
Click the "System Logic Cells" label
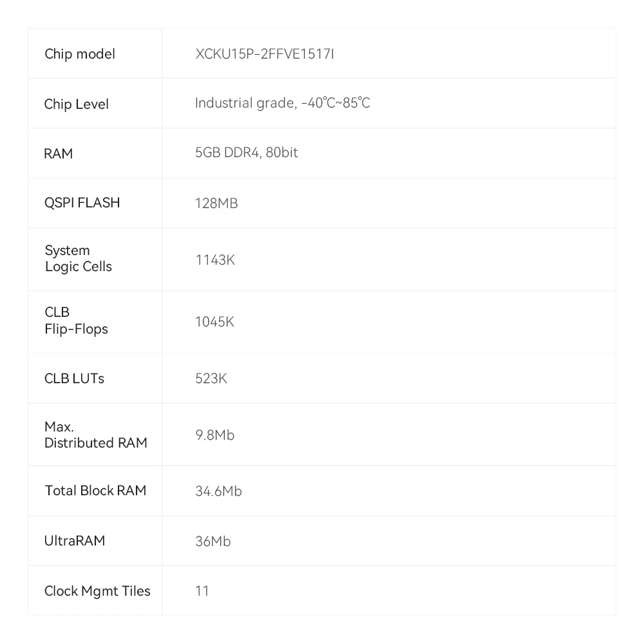coord(78,259)
